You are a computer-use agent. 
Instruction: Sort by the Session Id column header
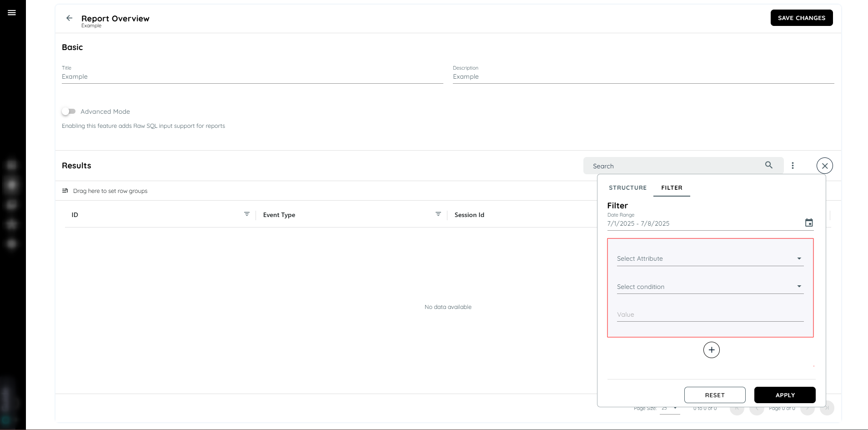[x=469, y=215]
